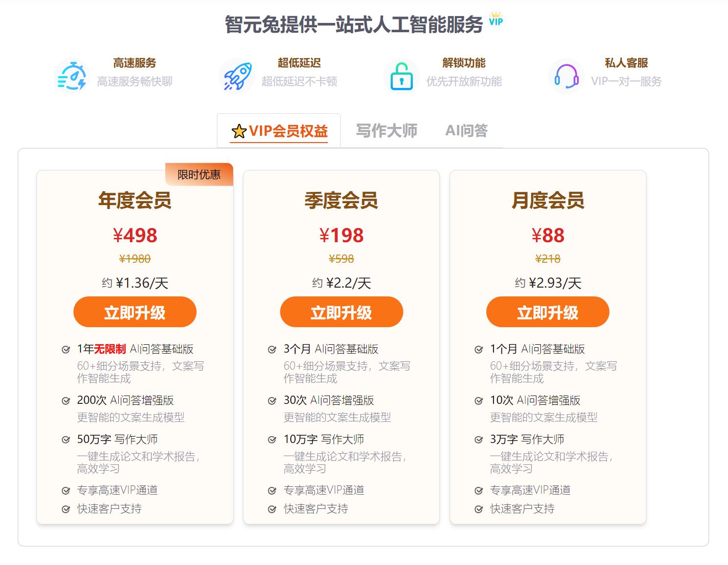Click the checkmark icon beside 30次 AI问答增强版

pos(273,401)
